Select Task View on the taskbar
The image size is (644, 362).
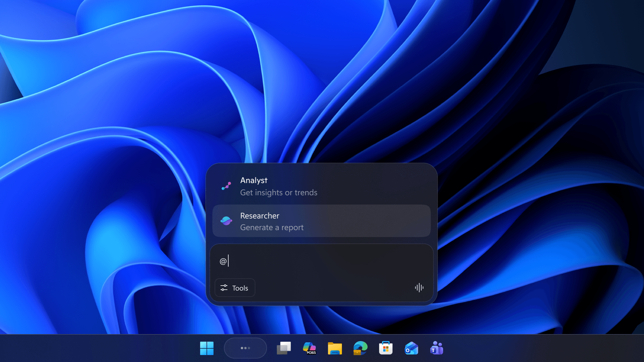click(284, 347)
